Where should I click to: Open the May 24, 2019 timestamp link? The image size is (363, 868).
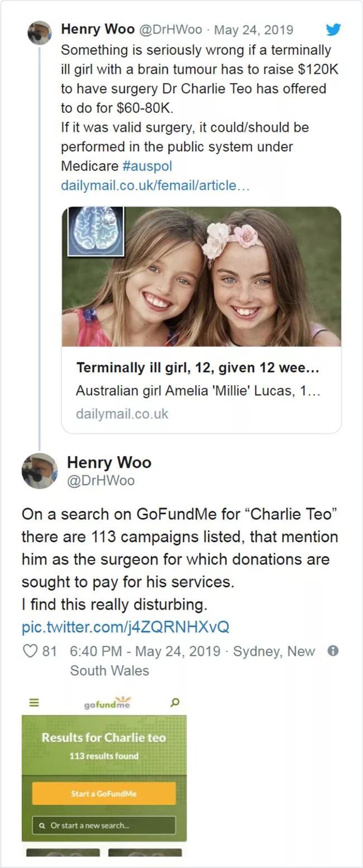pos(254,29)
